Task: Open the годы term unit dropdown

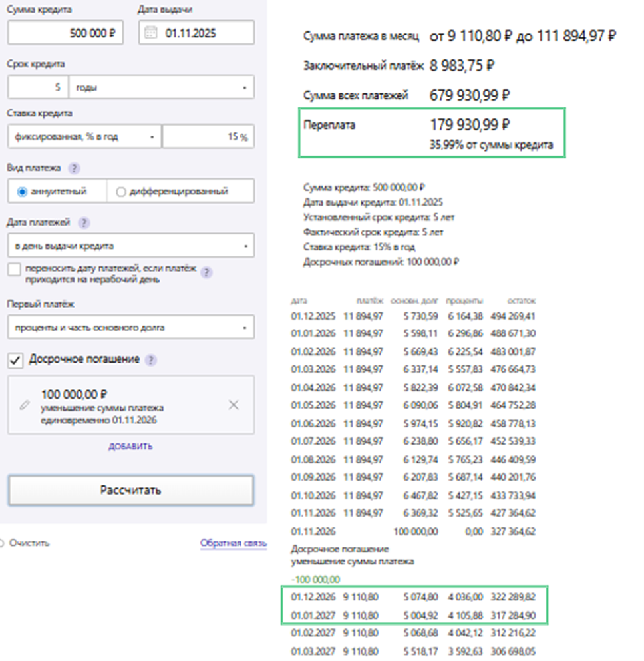Action: pos(161,87)
